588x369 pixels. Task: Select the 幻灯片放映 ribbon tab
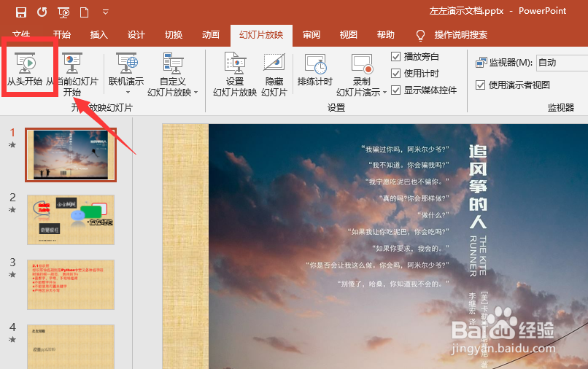pos(261,35)
